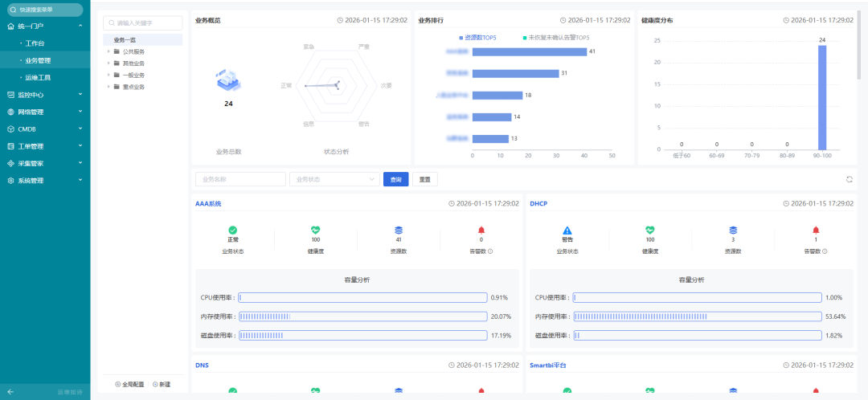Collapse the sidebar using the left arrow

10,392
